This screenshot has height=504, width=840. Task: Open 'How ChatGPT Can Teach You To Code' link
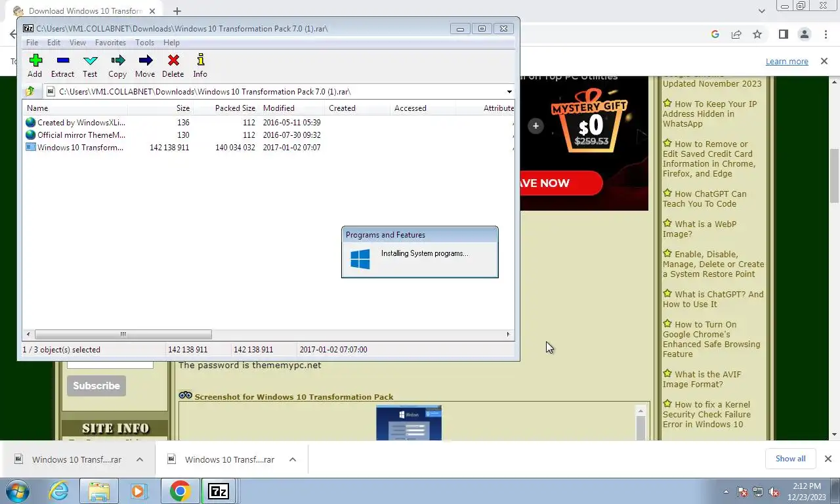[705, 199]
